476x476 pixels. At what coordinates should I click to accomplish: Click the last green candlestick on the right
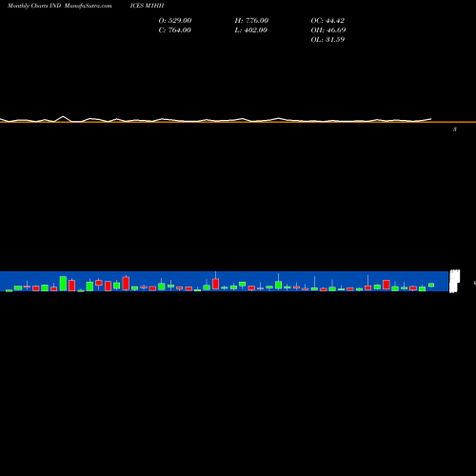click(431, 285)
